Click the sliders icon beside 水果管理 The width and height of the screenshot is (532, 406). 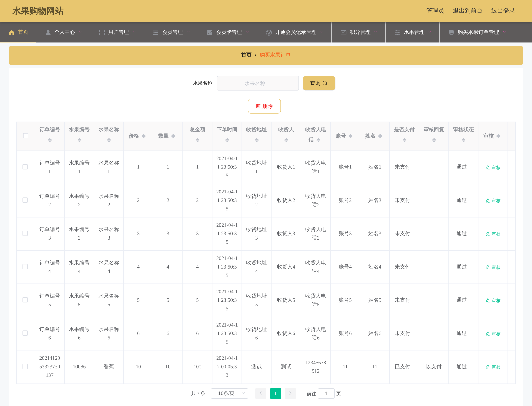397,32
